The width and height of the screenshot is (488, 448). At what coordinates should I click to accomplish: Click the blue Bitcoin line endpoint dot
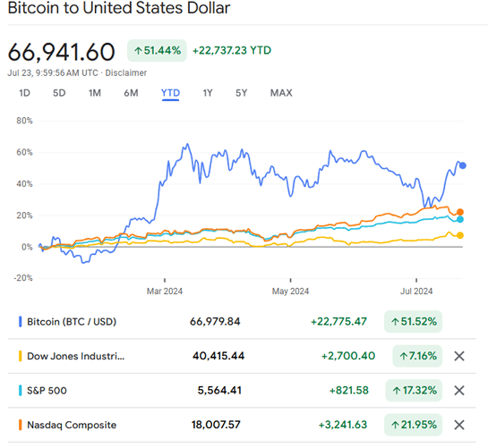[463, 166]
